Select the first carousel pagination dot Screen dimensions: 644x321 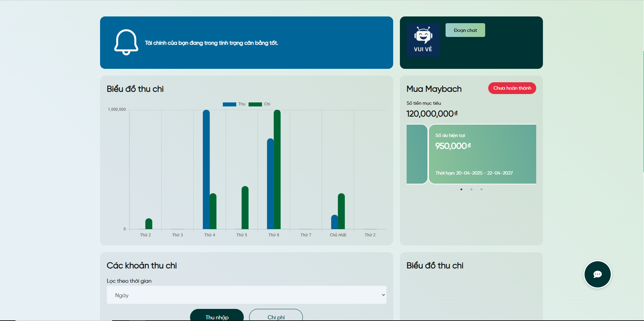[461, 189]
